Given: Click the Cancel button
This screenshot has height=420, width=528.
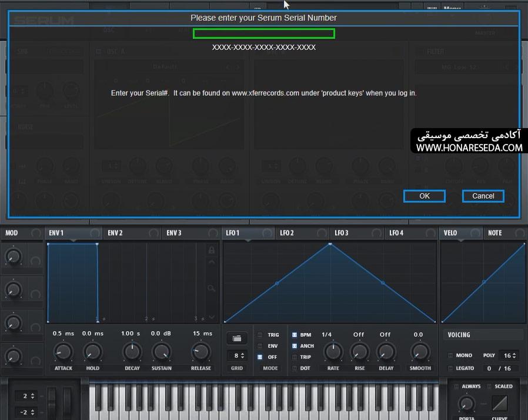Looking at the screenshot, I should pos(483,196).
